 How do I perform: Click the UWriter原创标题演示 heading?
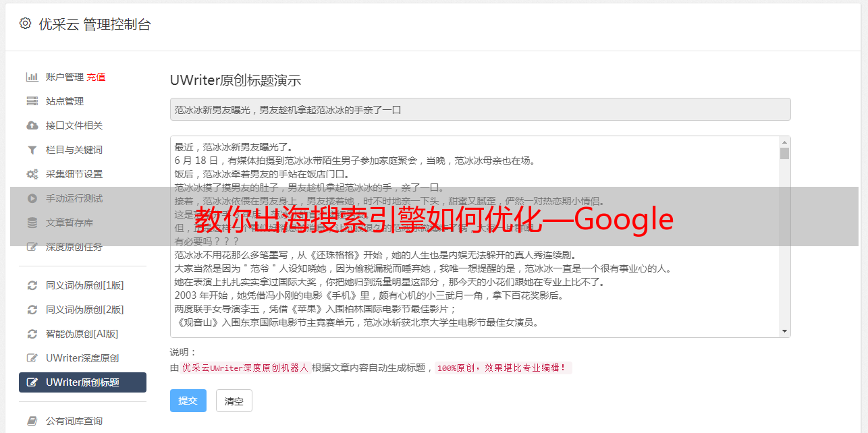click(x=236, y=80)
